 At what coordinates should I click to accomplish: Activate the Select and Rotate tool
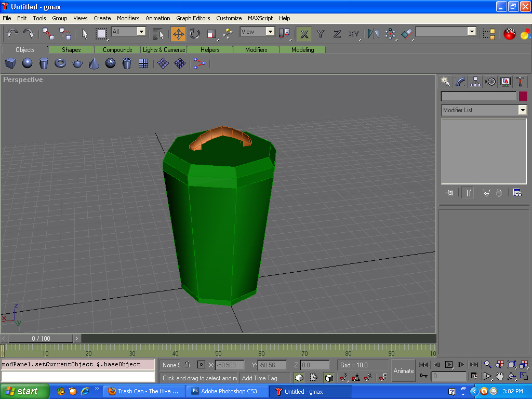pos(195,34)
